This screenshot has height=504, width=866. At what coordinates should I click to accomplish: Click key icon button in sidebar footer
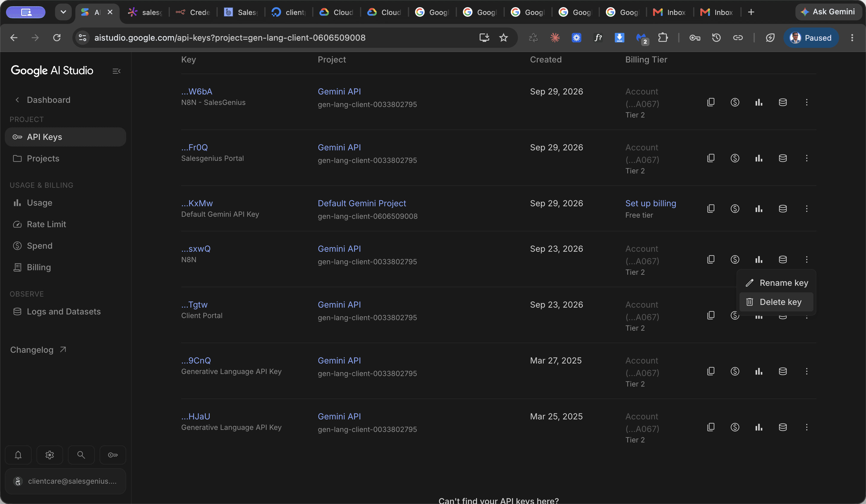[x=113, y=455]
